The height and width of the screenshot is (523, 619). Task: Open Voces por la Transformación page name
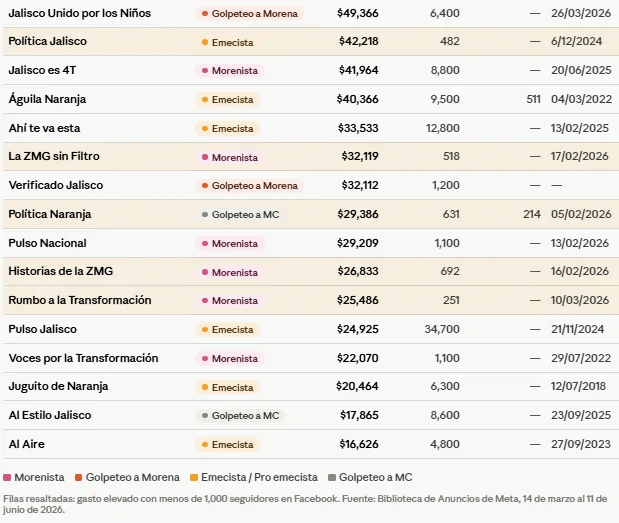83,358
